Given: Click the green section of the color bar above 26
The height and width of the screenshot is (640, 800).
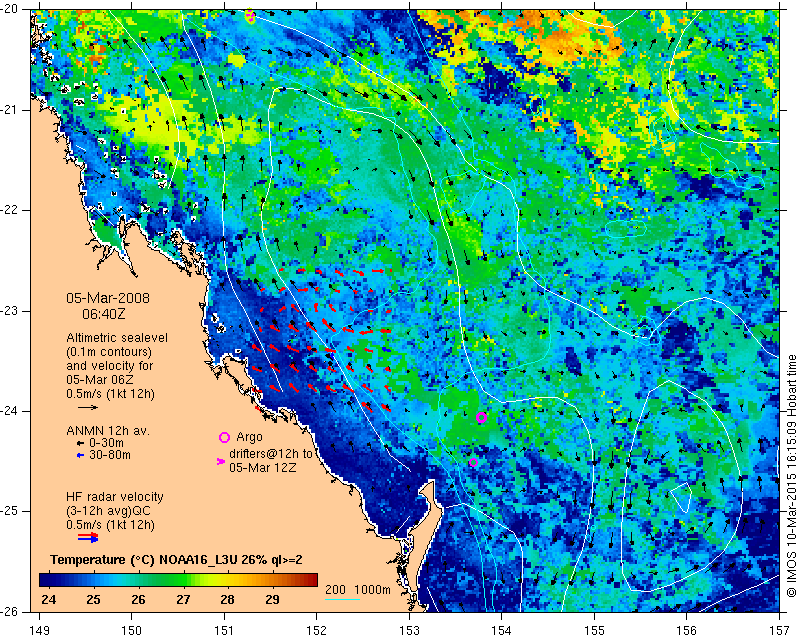Looking at the screenshot, I should (153, 580).
